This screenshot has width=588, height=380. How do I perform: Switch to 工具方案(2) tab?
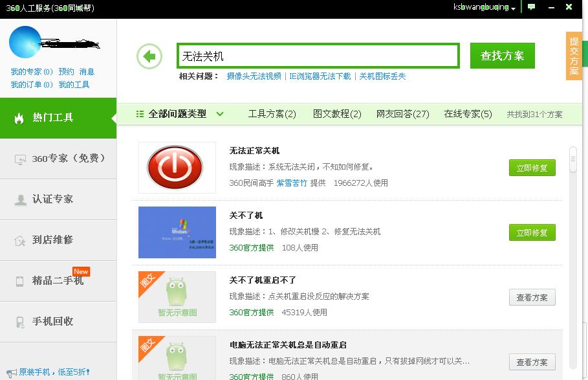pyautogui.click(x=272, y=114)
